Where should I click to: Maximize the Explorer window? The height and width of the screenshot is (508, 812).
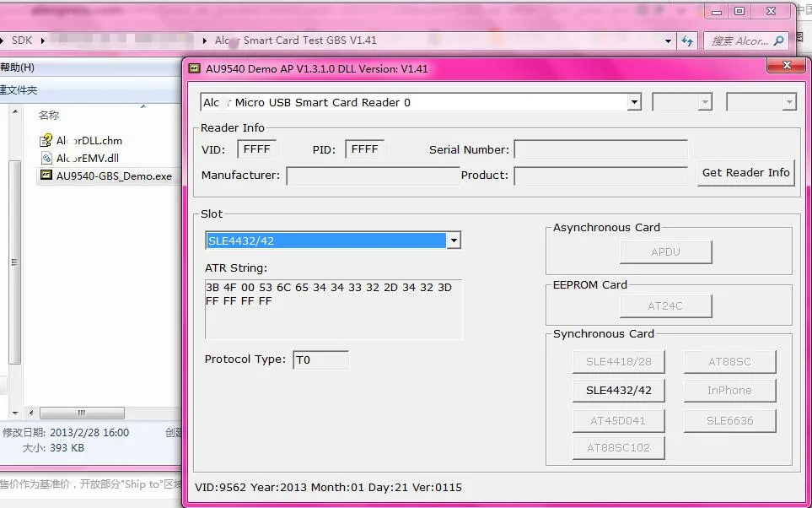click(x=740, y=12)
